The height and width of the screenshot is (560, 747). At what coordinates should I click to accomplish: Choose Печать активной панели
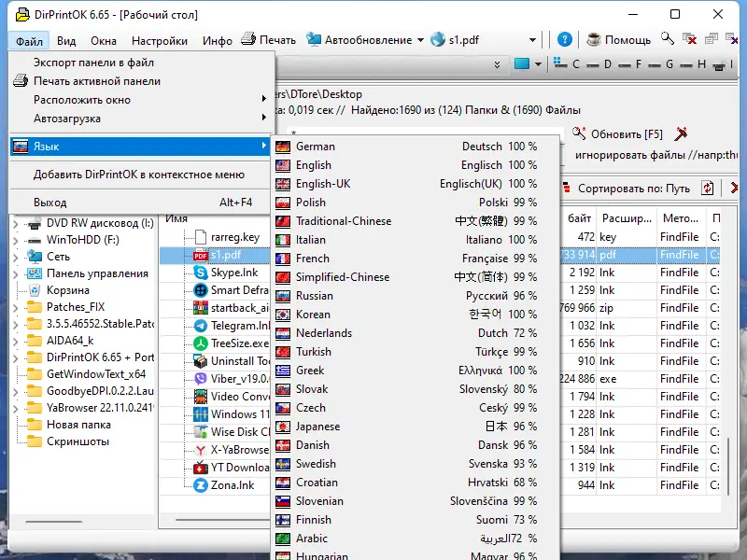142,81
